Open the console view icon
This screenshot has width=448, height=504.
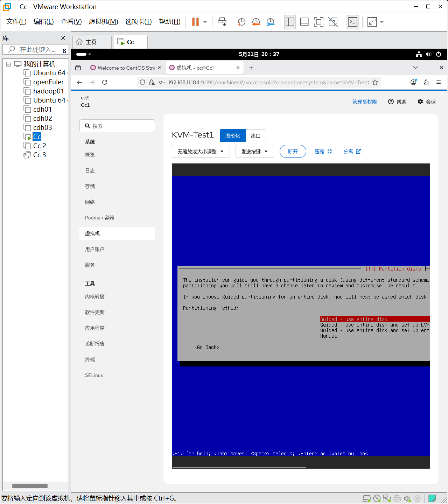click(x=352, y=22)
